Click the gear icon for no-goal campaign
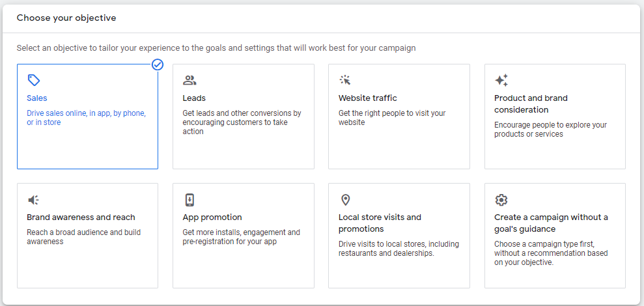This screenshot has height=306, width=644. 501,200
